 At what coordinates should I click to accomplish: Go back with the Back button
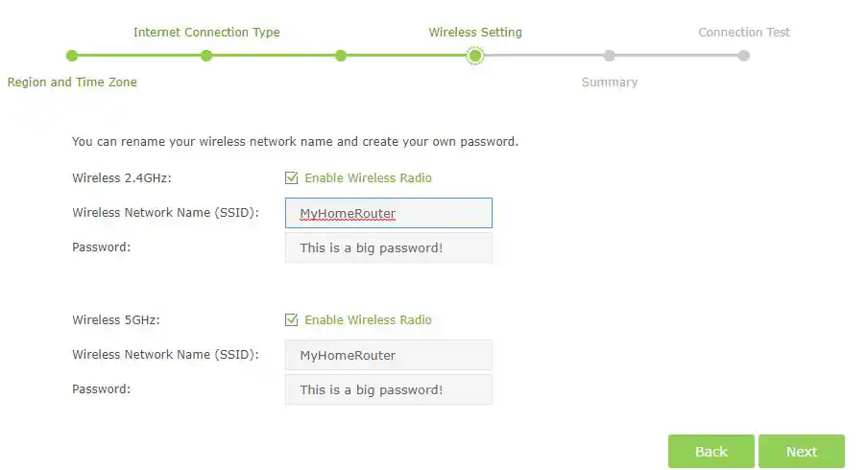click(711, 452)
